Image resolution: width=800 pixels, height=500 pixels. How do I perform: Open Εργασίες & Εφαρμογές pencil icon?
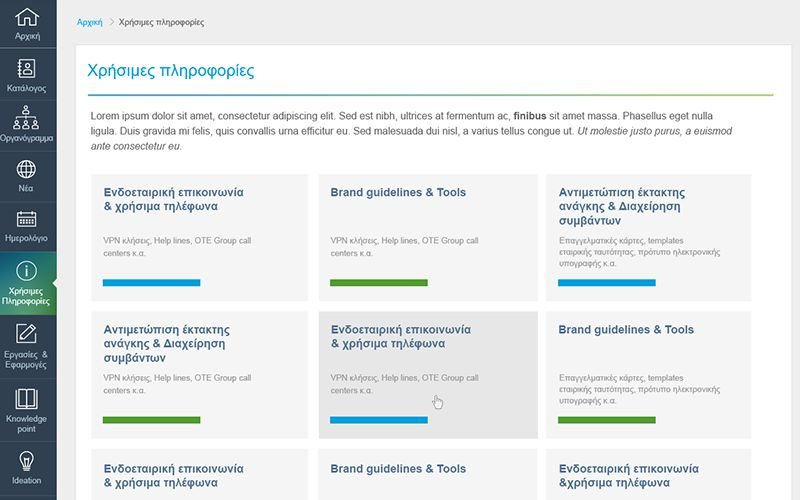coord(28,334)
